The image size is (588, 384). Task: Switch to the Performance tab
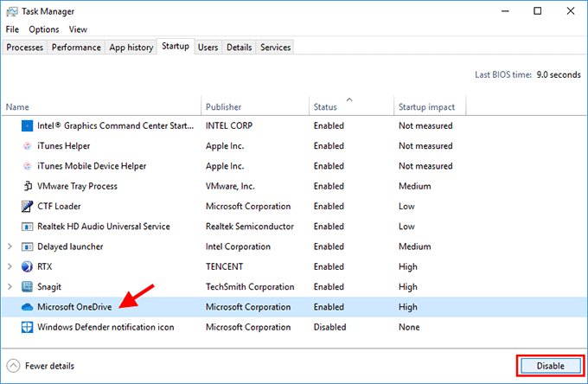coord(76,48)
